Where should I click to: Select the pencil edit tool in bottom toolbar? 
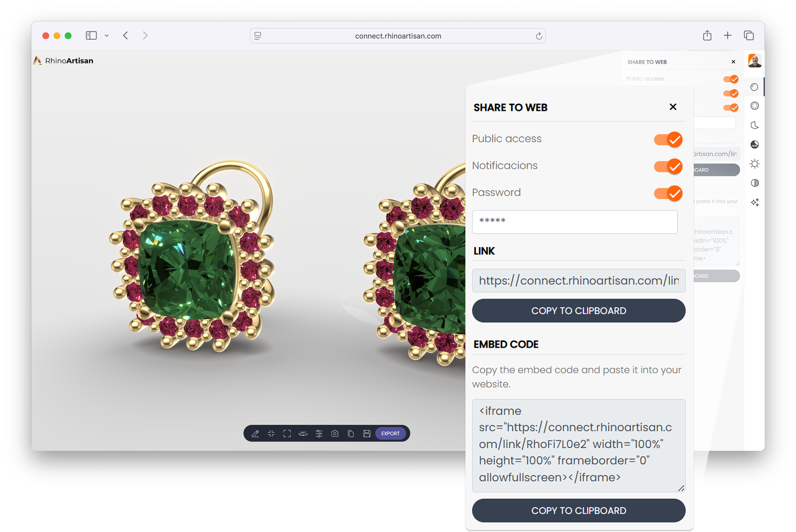click(x=255, y=434)
